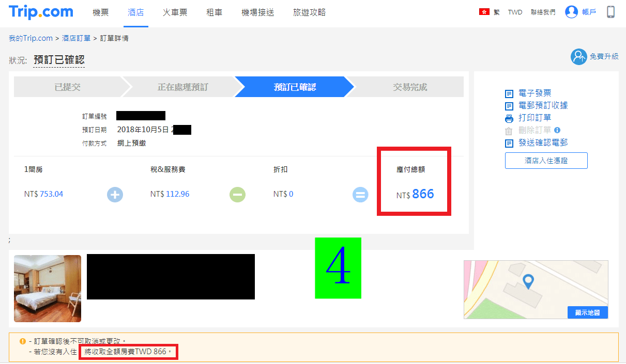Viewport: 626px width, 364px height.
Task: Click the Trip.com logo
Action: click(x=41, y=12)
